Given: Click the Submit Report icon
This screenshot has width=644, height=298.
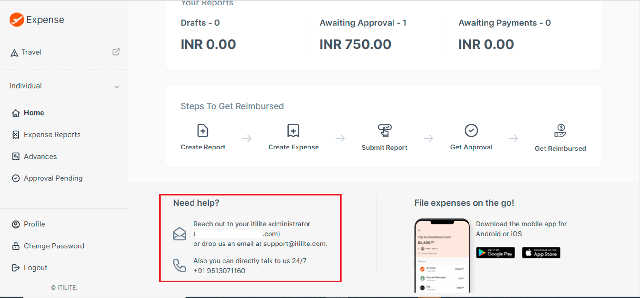Looking at the screenshot, I should 384,130.
